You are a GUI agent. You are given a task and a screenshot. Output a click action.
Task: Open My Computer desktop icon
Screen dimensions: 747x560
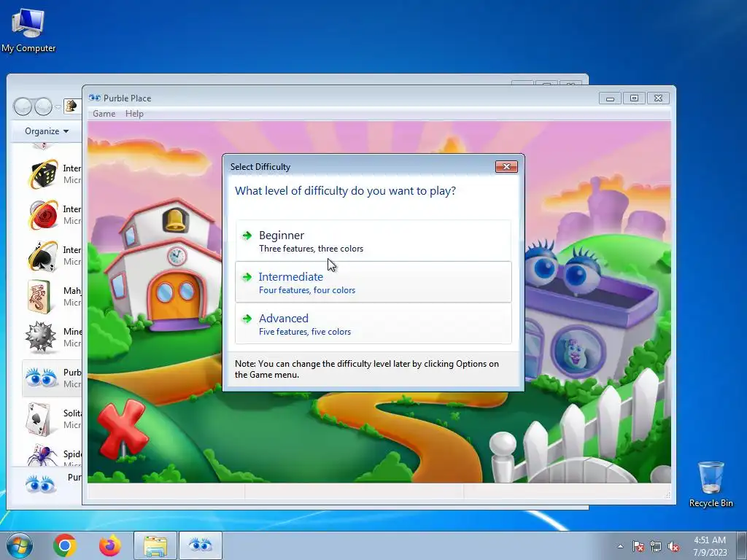[x=28, y=30]
